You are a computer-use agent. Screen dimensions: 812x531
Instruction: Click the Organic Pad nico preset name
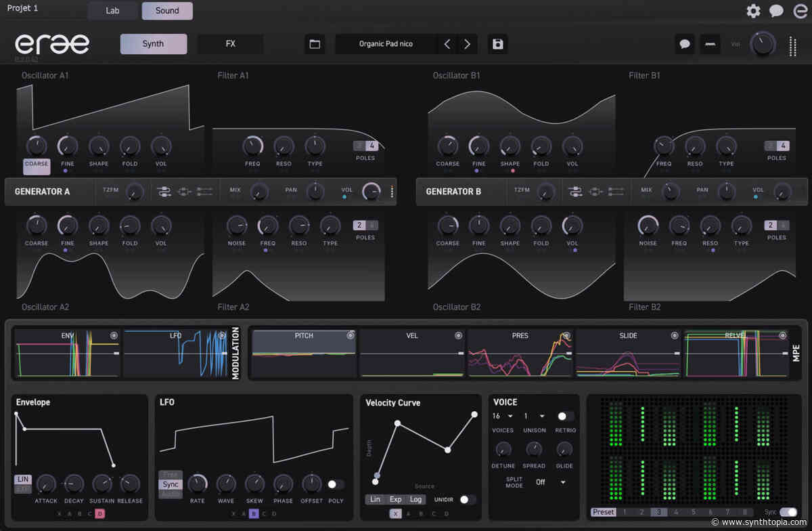(386, 44)
